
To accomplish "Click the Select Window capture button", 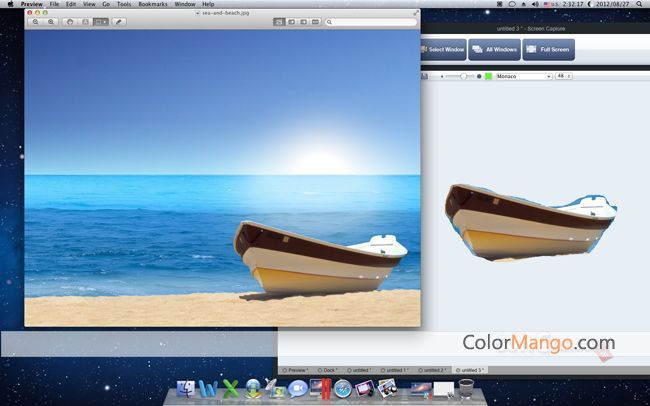I will coord(443,49).
